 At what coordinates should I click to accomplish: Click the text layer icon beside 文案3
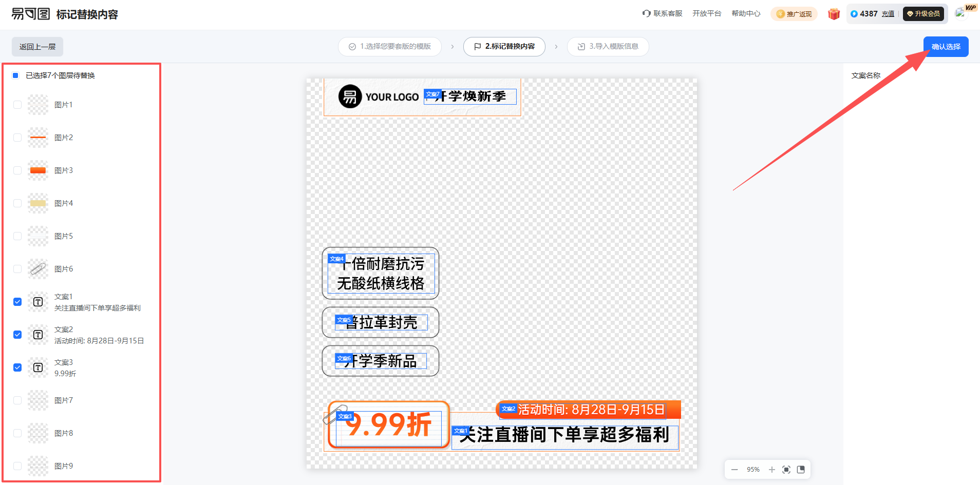pyautogui.click(x=37, y=367)
